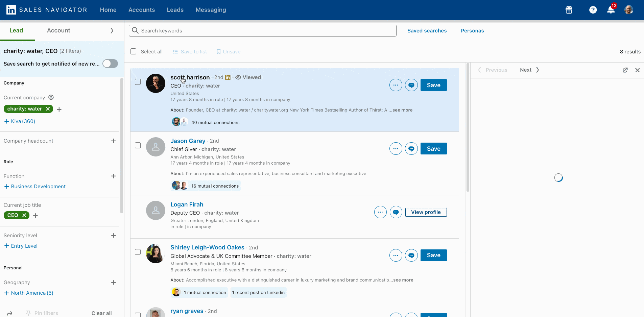Screen dimensions: 644x317
Task: Select ryan graves's checkbox
Action: (138, 315)
